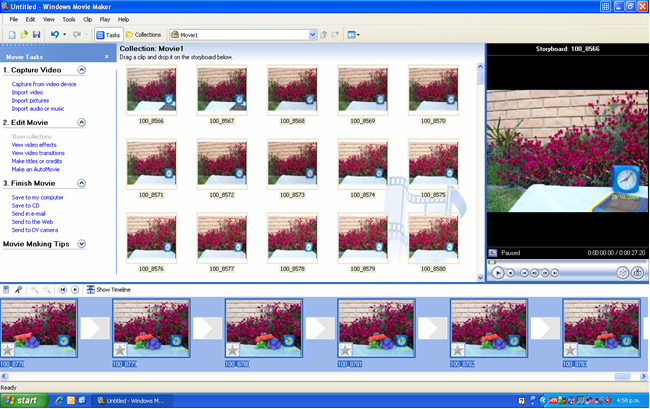Close the Movie Tasks pane
The height and width of the screenshot is (409, 650).
pos(107,57)
